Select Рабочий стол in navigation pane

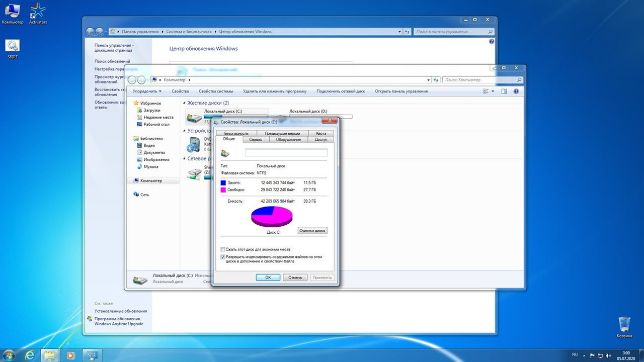[x=153, y=124]
